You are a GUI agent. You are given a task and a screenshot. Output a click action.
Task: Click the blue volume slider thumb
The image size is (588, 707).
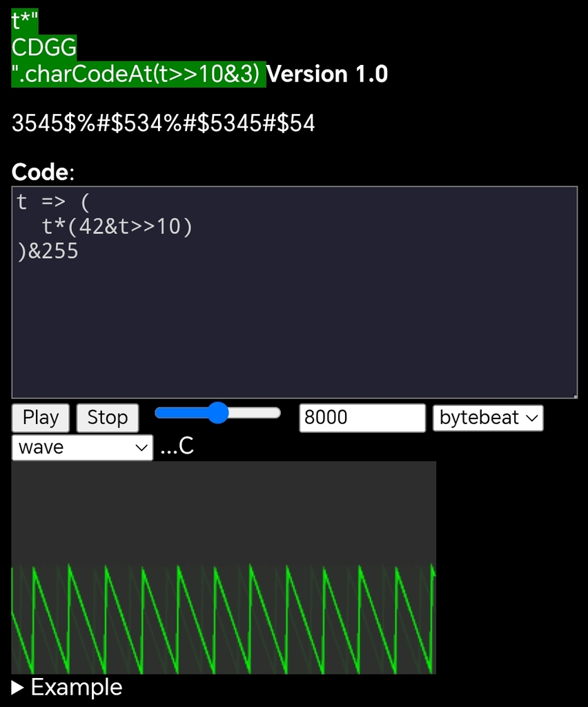tap(218, 413)
